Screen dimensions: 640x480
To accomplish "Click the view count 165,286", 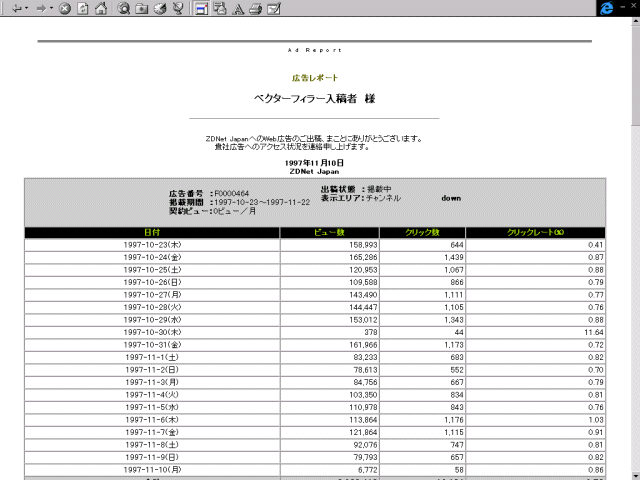I will pyautogui.click(x=363, y=258).
